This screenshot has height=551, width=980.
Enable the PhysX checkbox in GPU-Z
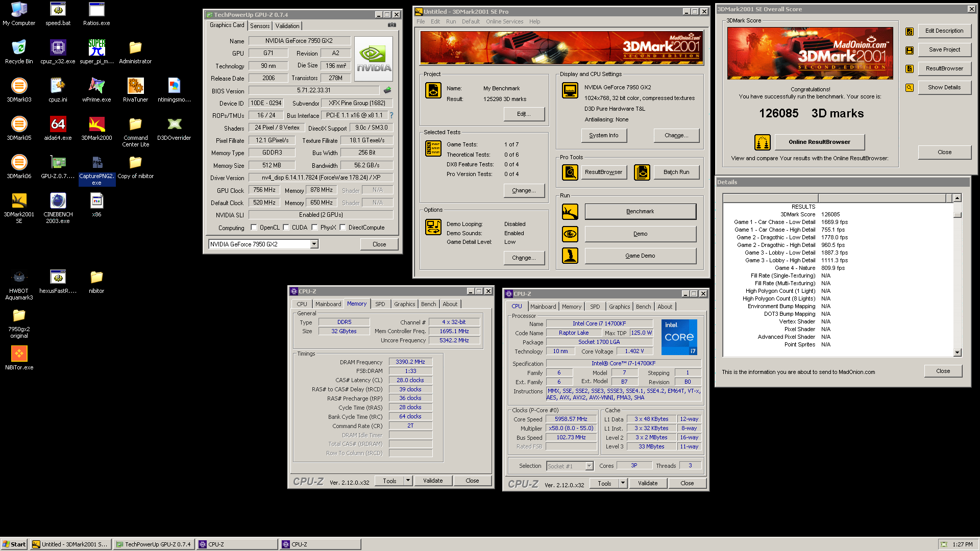click(x=314, y=228)
